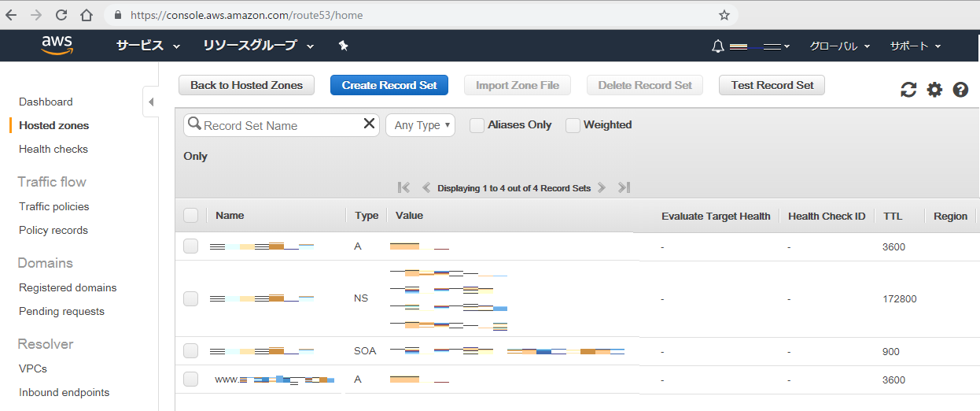Image resolution: width=980 pixels, height=411 pixels.
Task: Click the pin shortcut icon in navbar
Action: pos(343,46)
